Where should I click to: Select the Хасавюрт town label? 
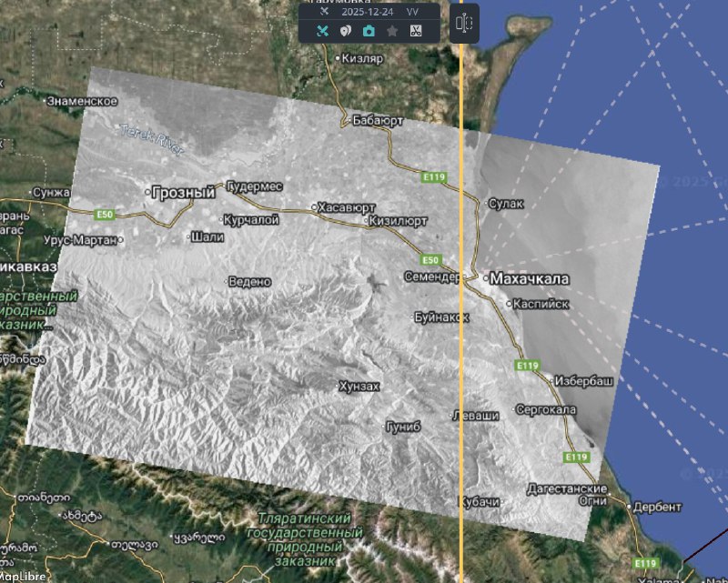pos(342,207)
